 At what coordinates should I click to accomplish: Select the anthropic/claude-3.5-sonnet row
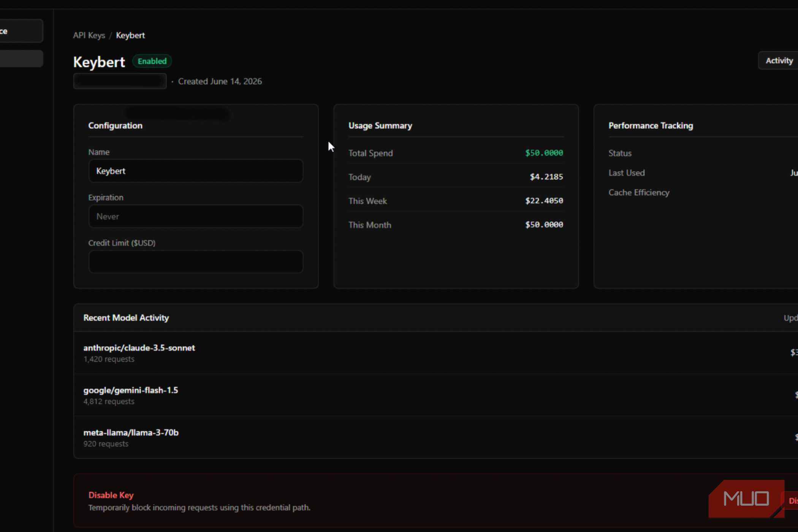pyautogui.click(x=436, y=353)
